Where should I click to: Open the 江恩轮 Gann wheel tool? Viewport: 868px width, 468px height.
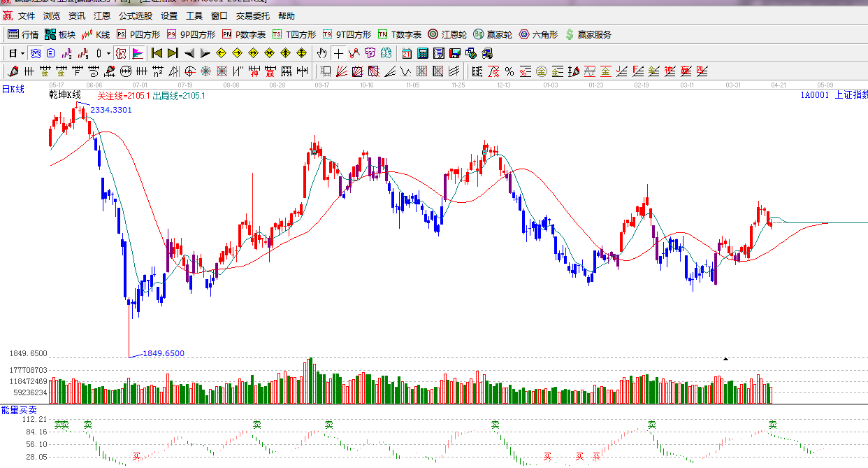pos(447,34)
